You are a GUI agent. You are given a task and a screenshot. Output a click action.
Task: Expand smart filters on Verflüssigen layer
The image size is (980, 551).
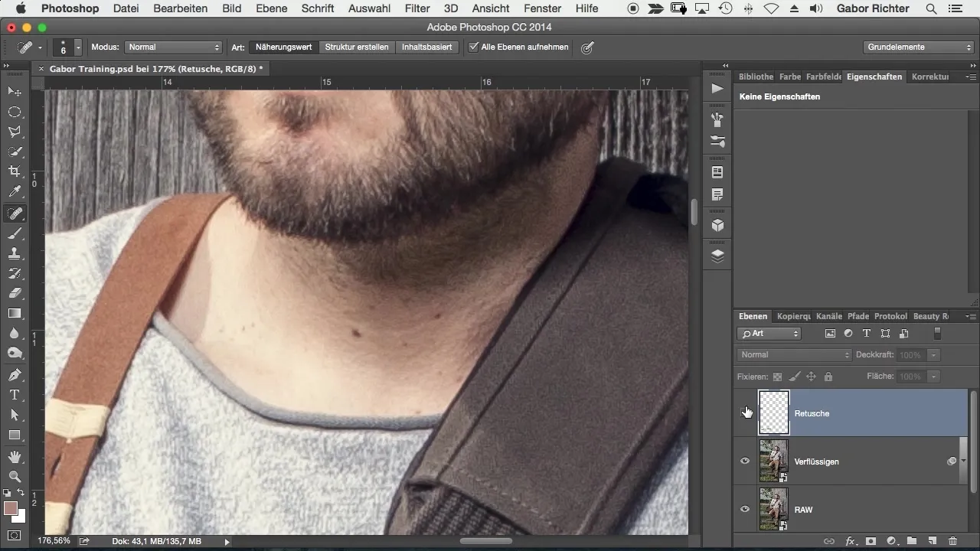click(x=963, y=461)
